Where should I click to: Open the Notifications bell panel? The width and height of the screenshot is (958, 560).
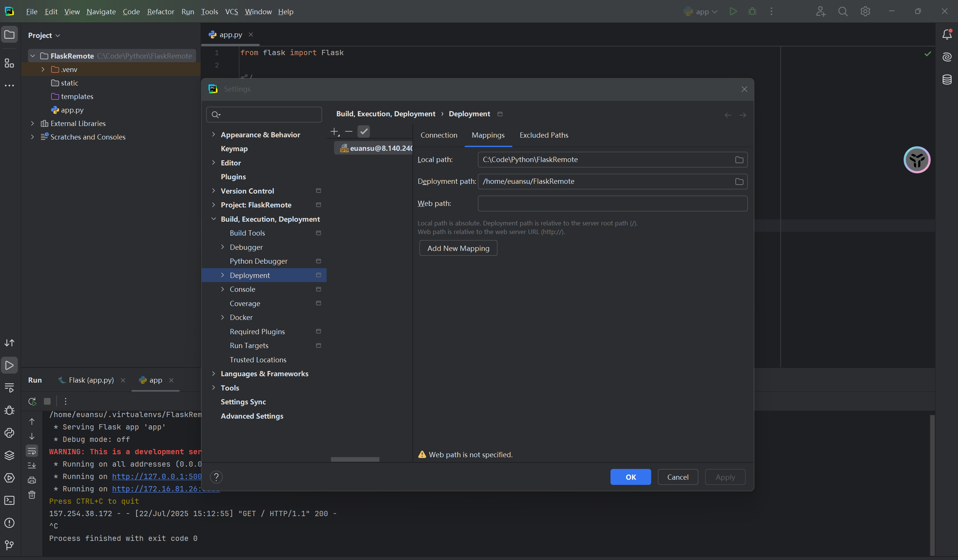pos(947,35)
